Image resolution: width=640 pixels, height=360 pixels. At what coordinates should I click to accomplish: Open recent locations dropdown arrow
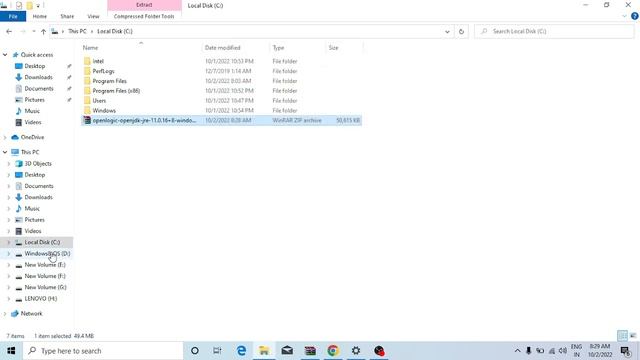[x=33, y=31]
